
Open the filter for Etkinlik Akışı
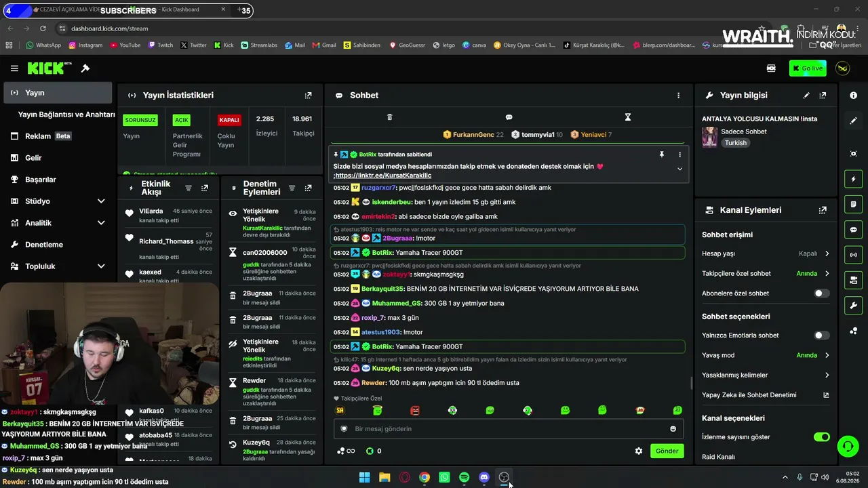click(x=189, y=188)
